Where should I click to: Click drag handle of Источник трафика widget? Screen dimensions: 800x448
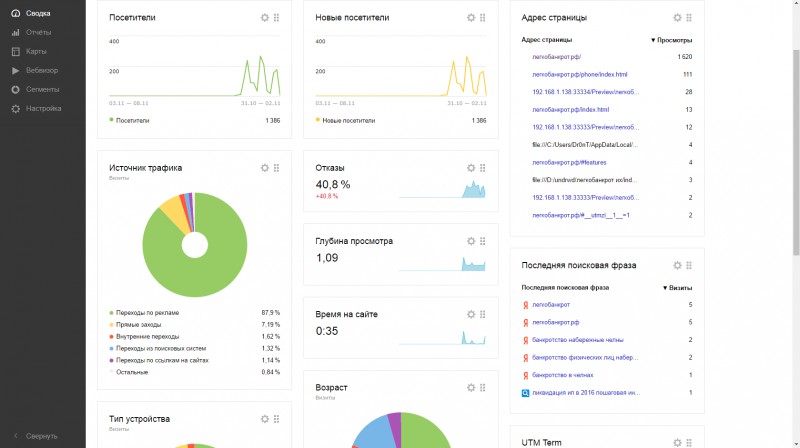click(x=277, y=167)
